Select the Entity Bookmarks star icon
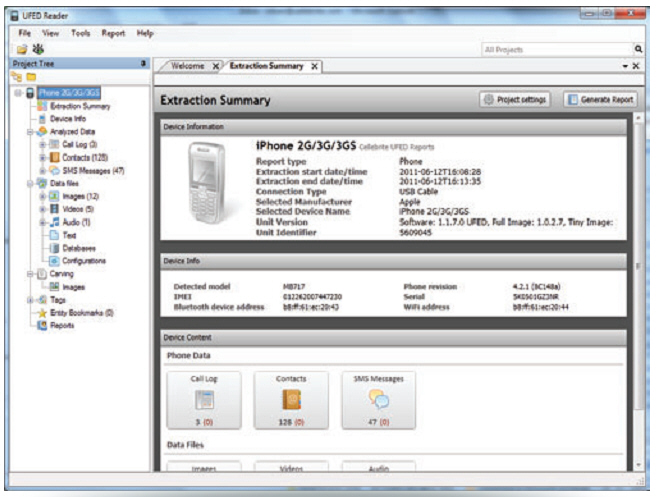 tap(42, 313)
